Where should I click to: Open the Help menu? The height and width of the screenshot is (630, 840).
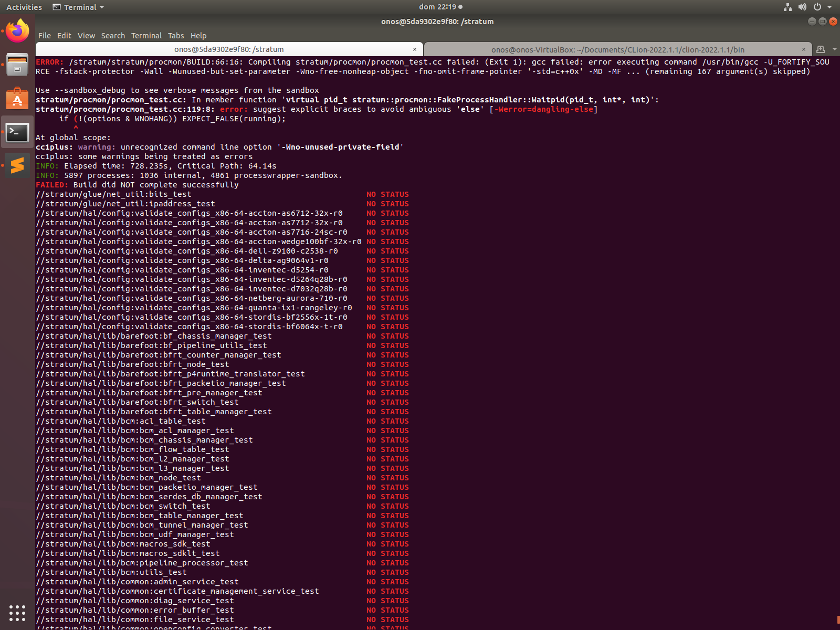coord(198,36)
